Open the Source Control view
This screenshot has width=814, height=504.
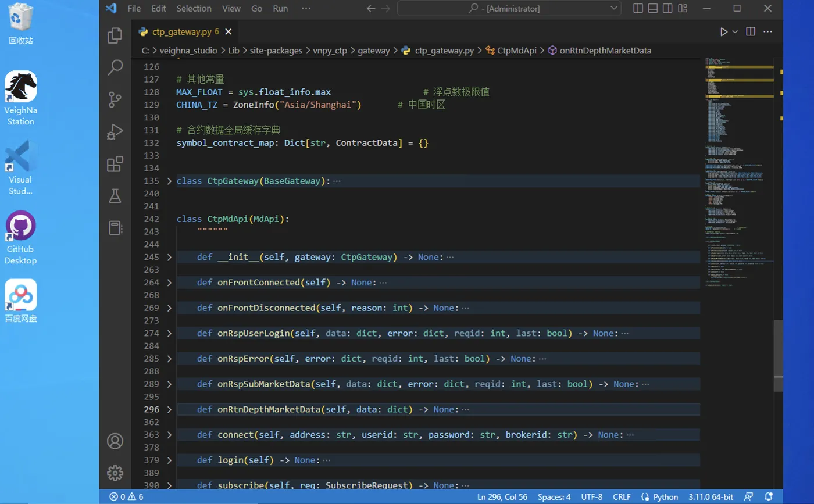tap(115, 99)
